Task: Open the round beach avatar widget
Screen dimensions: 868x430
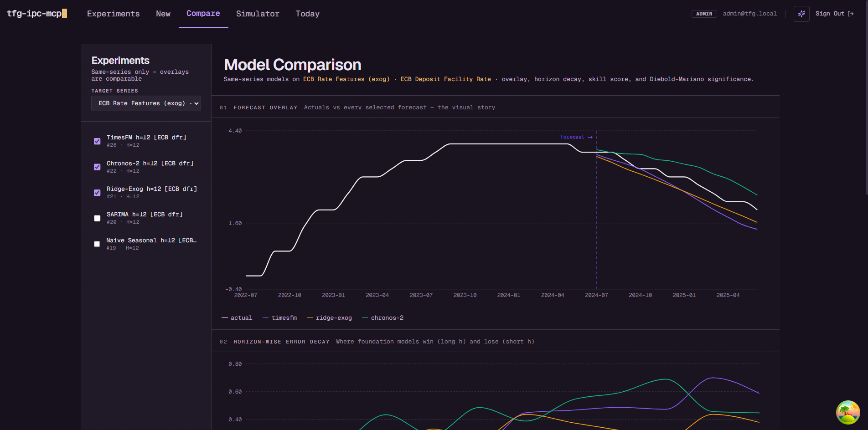Action: click(848, 412)
